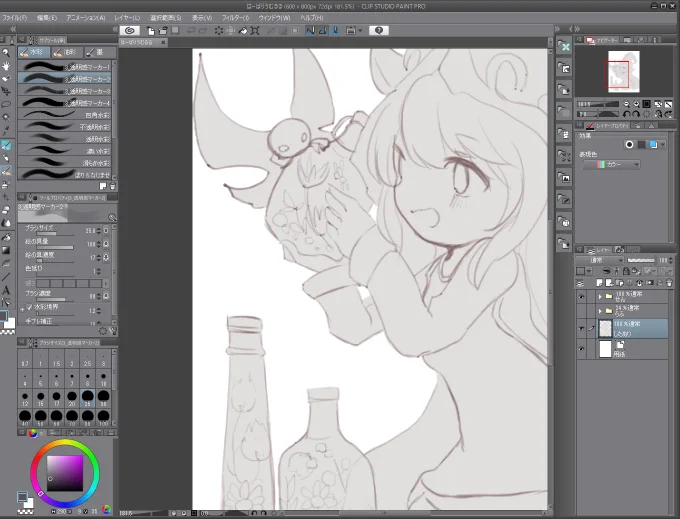Select the Zoom magnifier tool
The image size is (680, 519).
point(6,53)
